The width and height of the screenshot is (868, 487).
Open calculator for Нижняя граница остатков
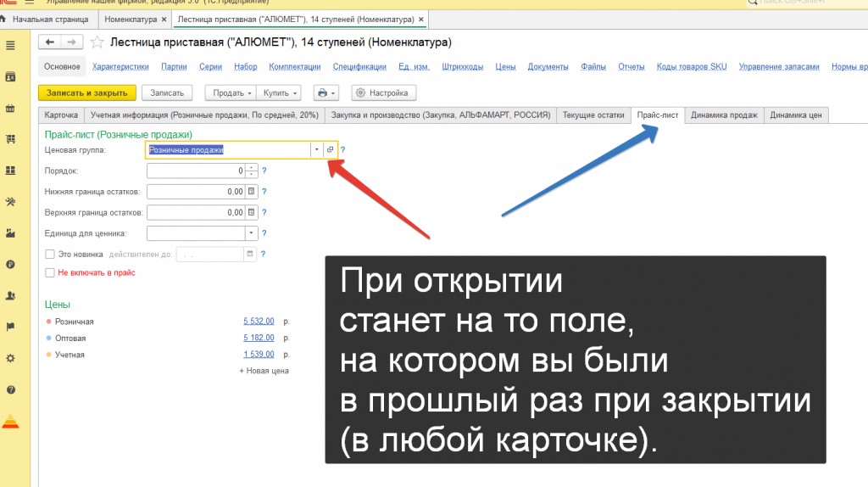tap(251, 191)
